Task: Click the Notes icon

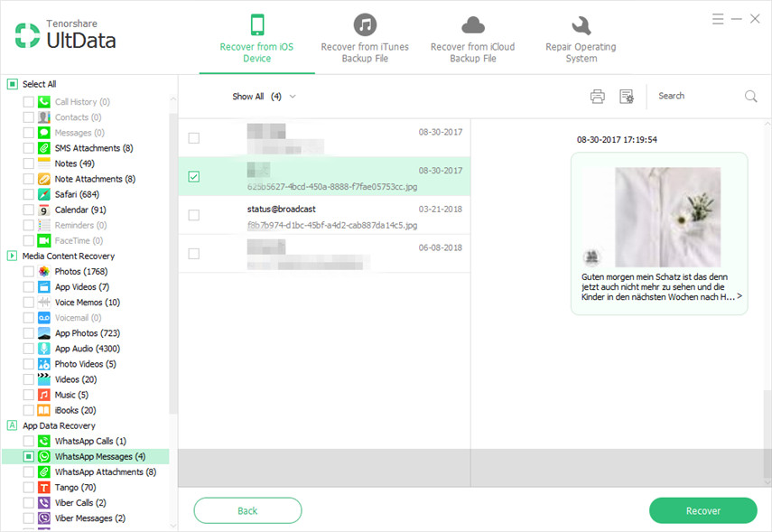Action: pos(44,163)
